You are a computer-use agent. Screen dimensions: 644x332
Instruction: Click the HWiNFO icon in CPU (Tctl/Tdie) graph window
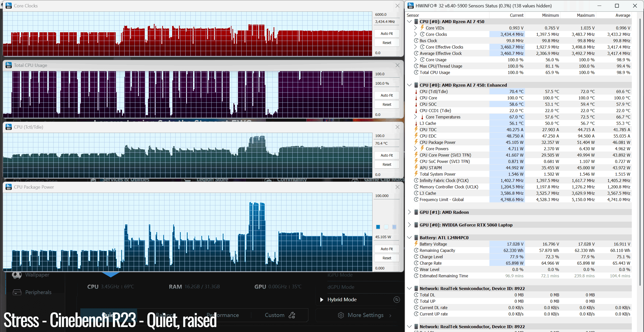[x=9, y=127]
